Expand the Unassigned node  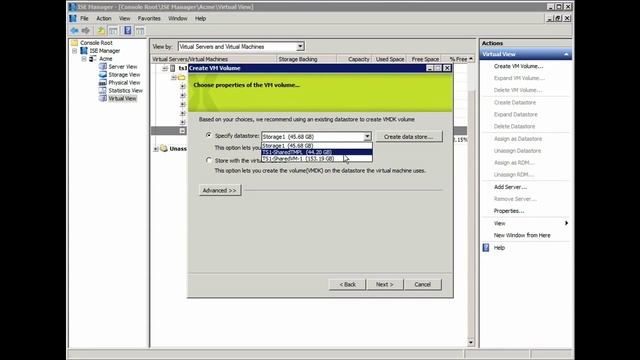(x=156, y=149)
